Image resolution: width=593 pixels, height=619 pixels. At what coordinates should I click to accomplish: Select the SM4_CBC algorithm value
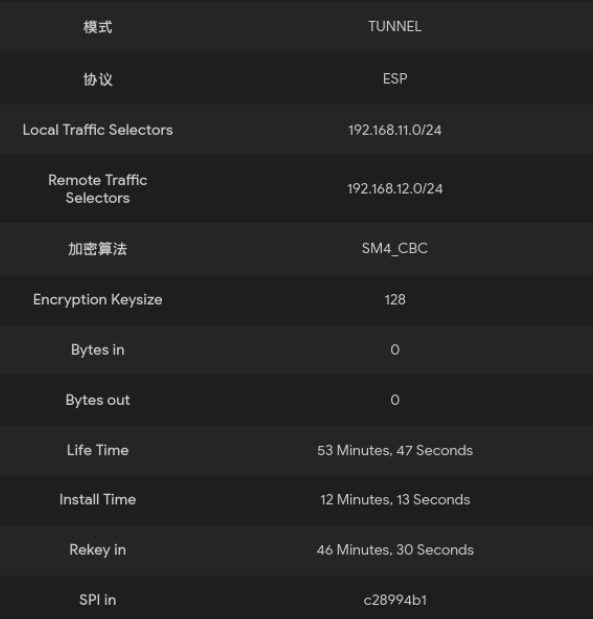[x=395, y=248]
